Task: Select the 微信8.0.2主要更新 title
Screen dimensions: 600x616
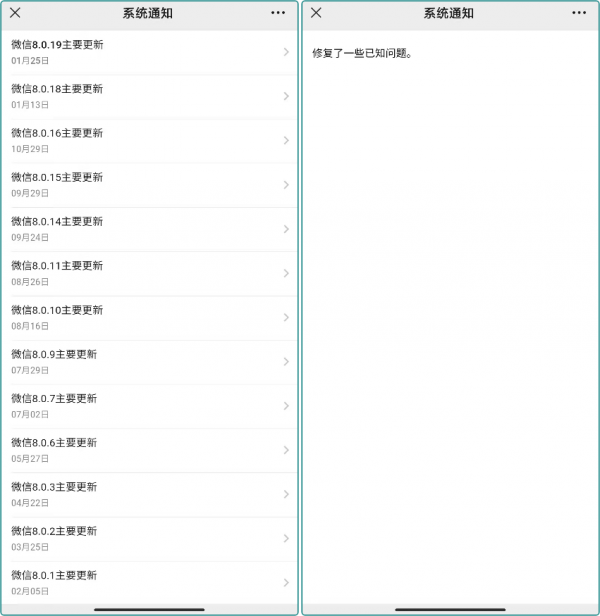Action: pyautogui.click(x=54, y=531)
